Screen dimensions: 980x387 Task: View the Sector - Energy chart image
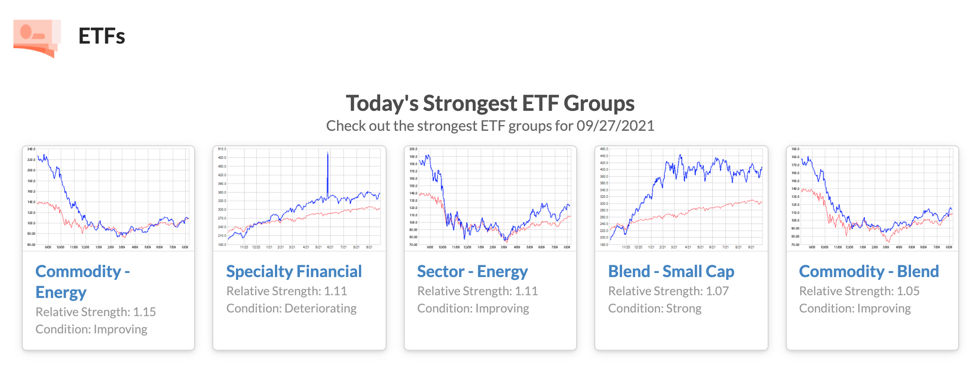tap(490, 198)
